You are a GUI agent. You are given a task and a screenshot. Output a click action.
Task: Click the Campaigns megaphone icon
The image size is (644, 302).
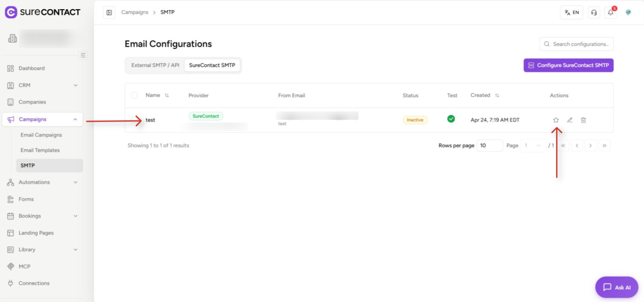click(x=11, y=119)
